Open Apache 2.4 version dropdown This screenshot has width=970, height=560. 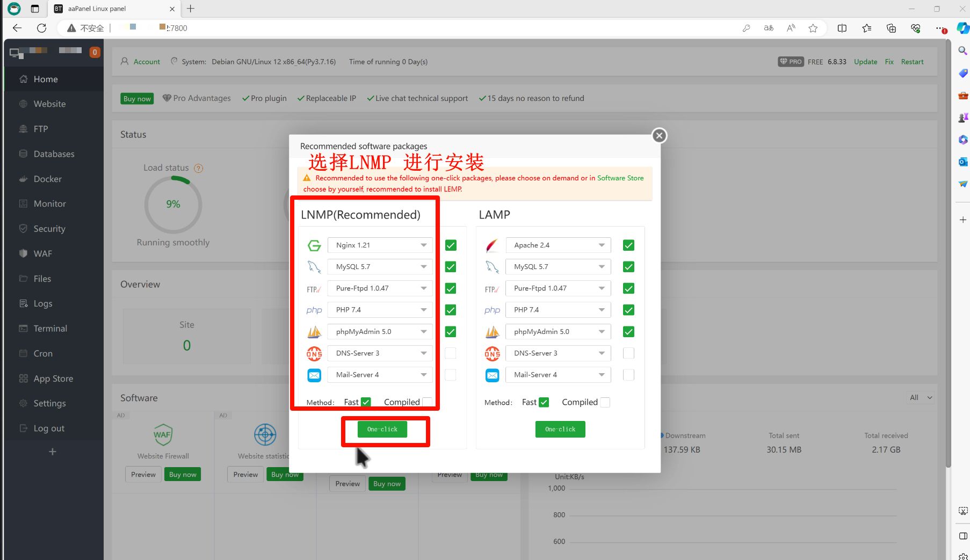558,245
